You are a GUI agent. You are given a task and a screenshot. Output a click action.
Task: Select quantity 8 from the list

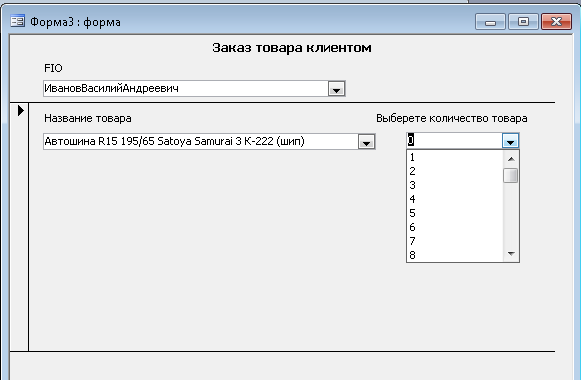455,255
